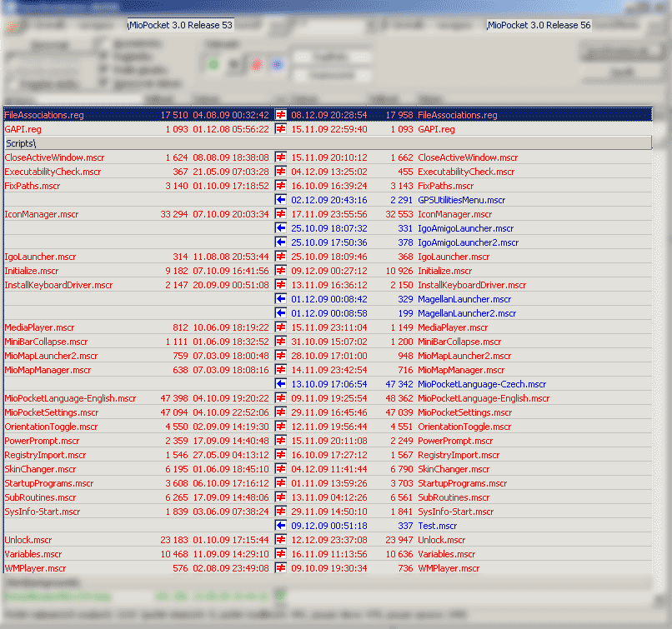The image size is (672, 629).
Task: Click the not-equal icon for RegistryImport.mscr
Action: 281,455
